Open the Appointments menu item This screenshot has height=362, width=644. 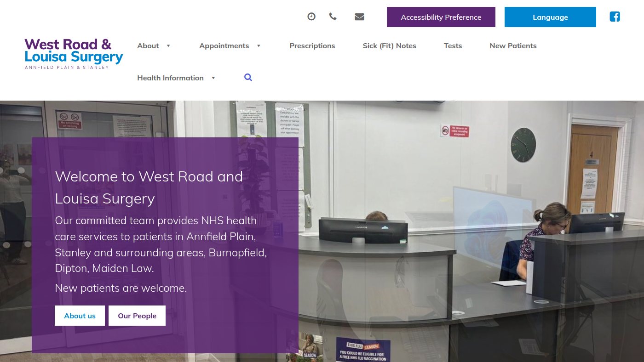tap(224, 46)
